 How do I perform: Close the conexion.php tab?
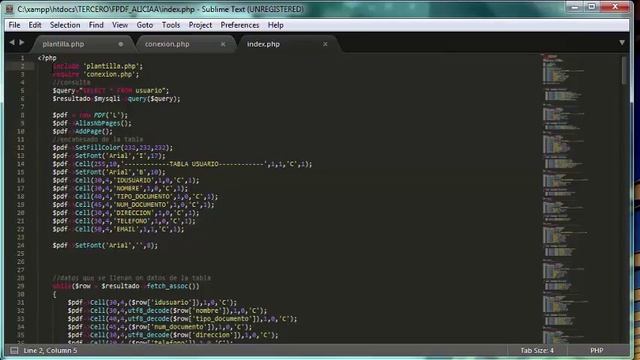(223, 44)
